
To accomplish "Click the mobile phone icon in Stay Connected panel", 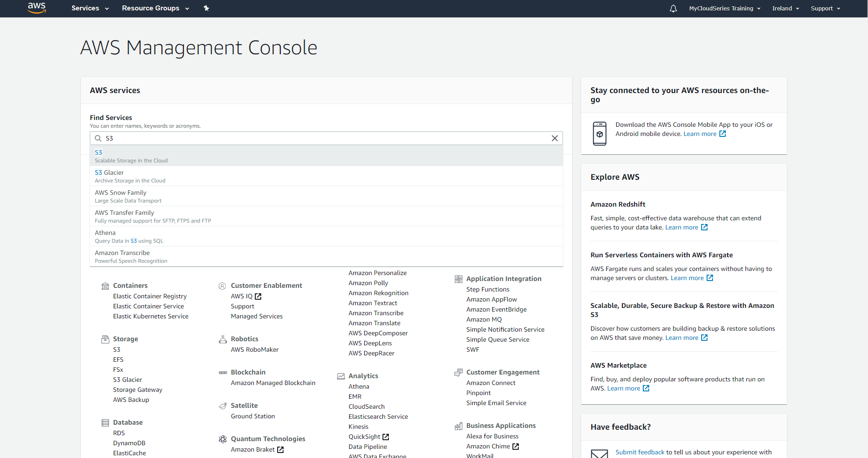I will tap(599, 133).
